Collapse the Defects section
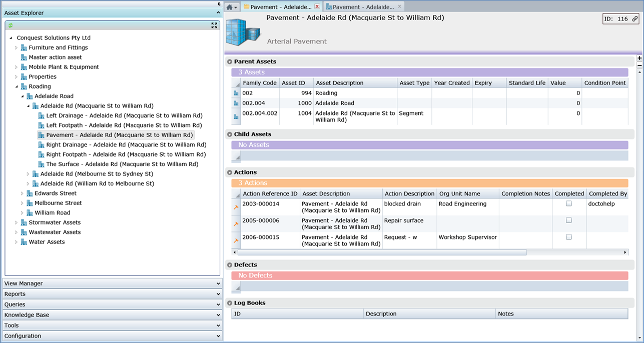The height and width of the screenshot is (343, 644). coord(230,265)
